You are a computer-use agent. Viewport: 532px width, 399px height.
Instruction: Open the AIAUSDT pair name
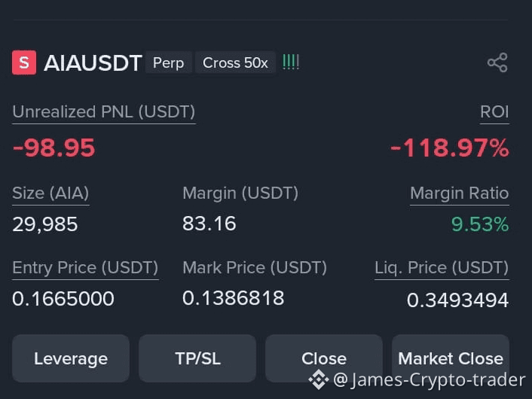[x=93, y=63]
